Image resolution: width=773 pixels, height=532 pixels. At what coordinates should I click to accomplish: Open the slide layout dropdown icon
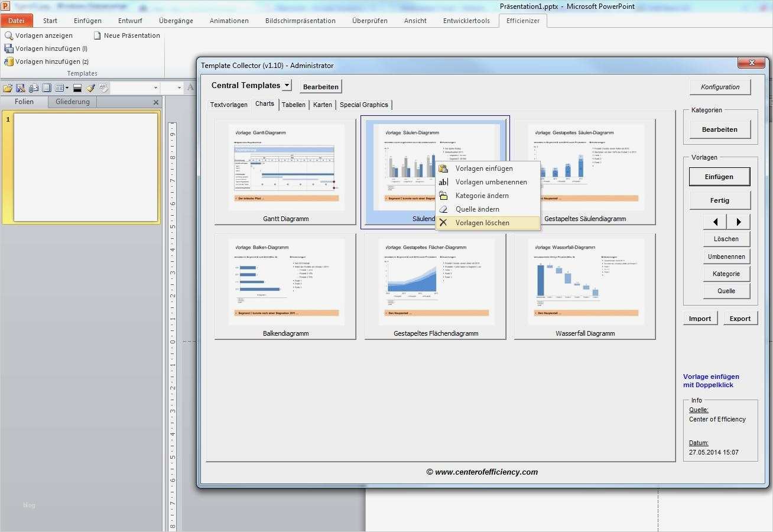coord(61,88)
